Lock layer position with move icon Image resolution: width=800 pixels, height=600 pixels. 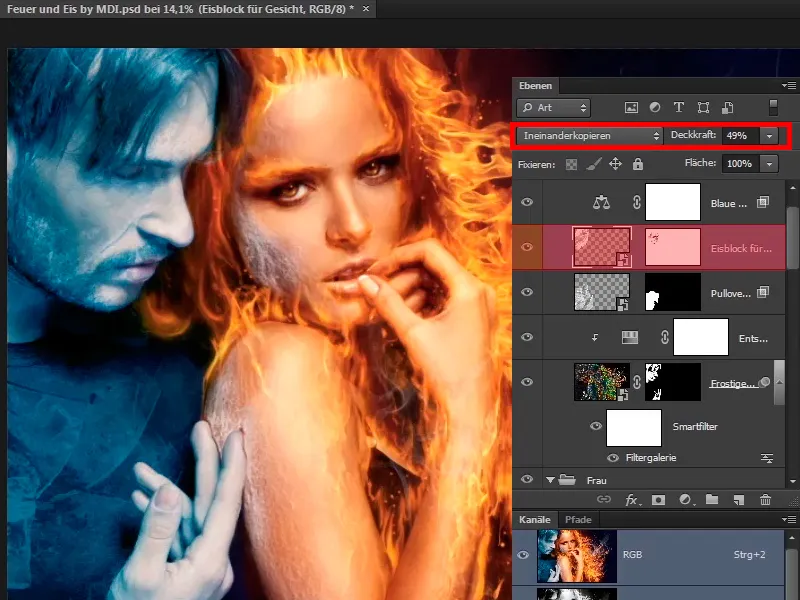[615, 164]
